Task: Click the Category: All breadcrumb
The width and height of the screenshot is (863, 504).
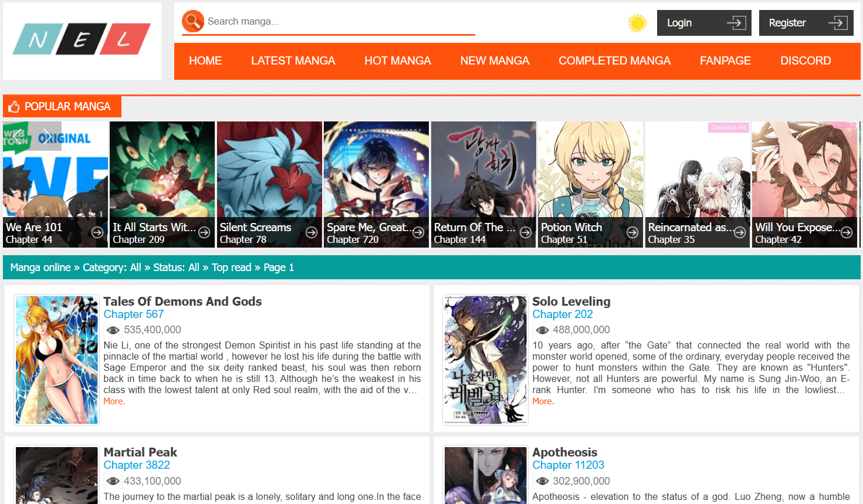Action: click(x=112, y=268)
